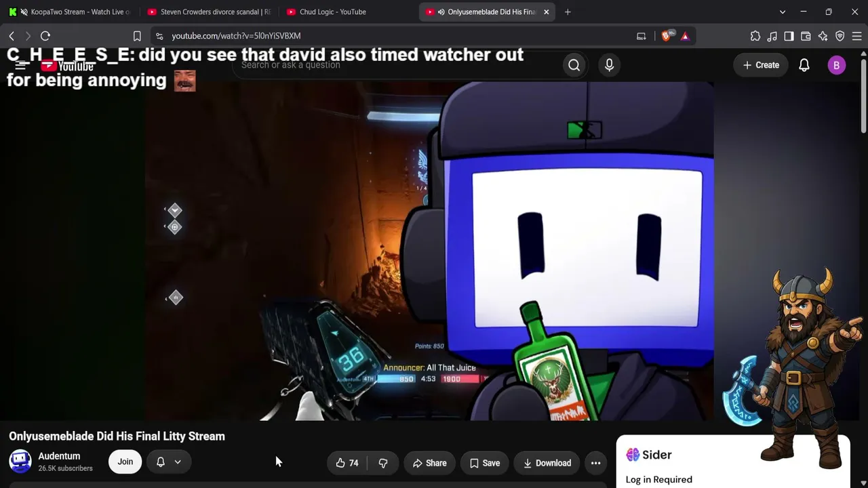868x488 pixels.
Task: Go to the YouTube home logo
Action: (x=67, y=66)
